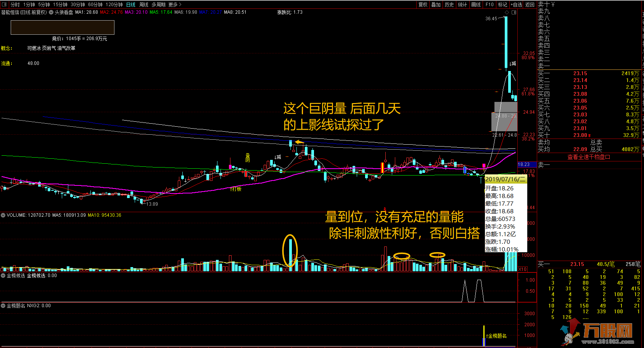
Task: Open F10 company info
Action: tap(489, 5)
